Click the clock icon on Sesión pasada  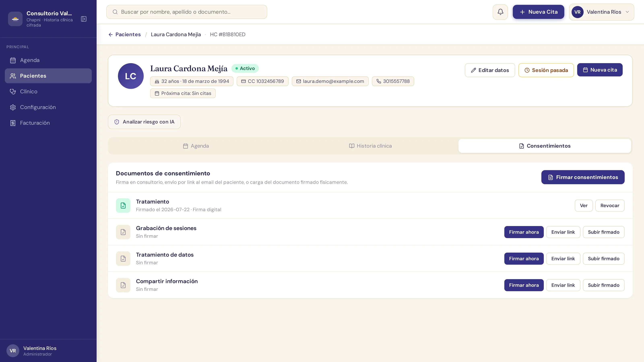[527, 70]
